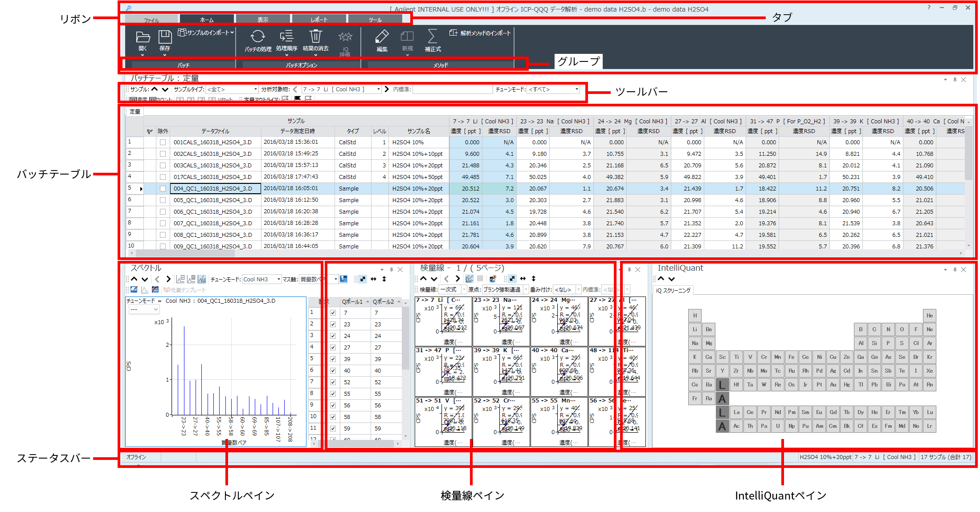Select sample name cell H2SO4 10%+50ppt
Screen dimensions: 980x512
click(x=419, y=177)
